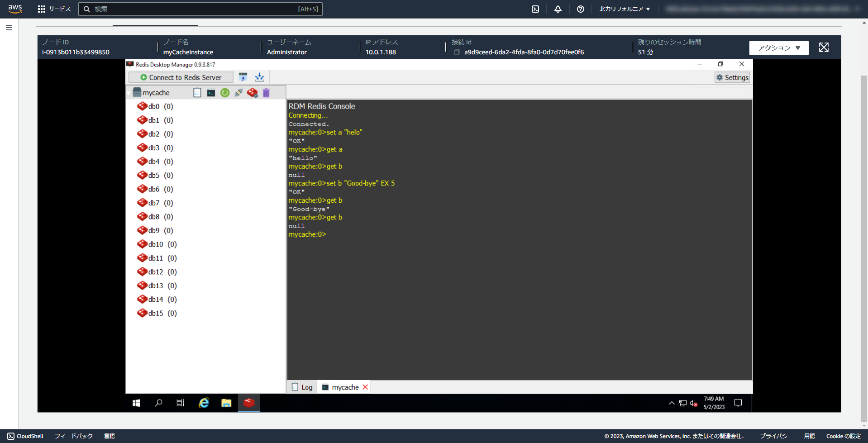Mute notification sounds via system tray speaker
This screenshot has height=443, width=868.
[x=692, y=403]
